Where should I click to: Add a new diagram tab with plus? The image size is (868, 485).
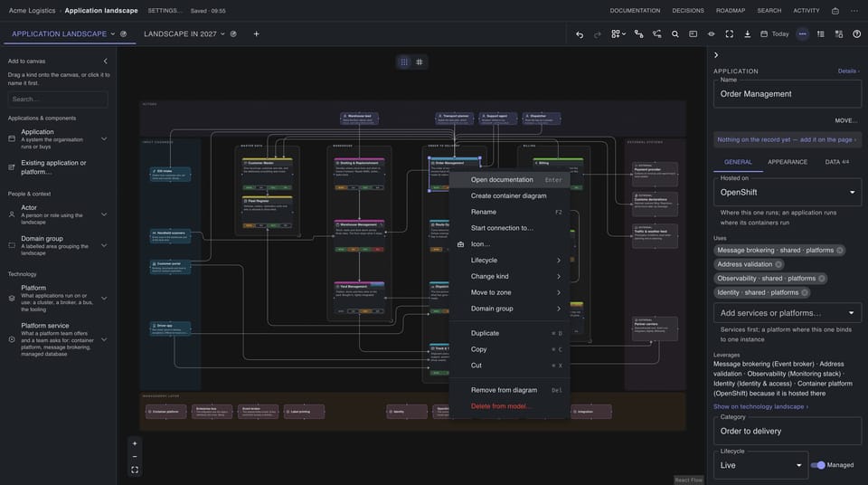pos(256,34)
